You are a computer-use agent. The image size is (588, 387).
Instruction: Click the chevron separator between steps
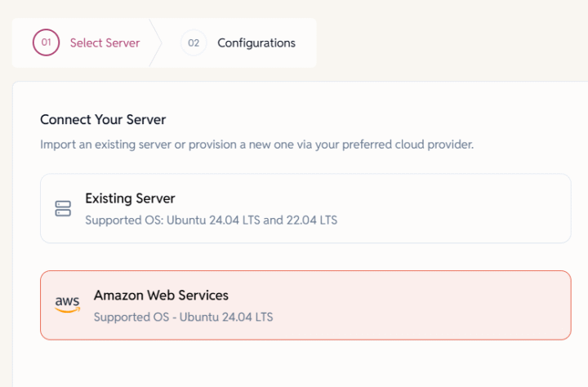[x=157, y=42]
